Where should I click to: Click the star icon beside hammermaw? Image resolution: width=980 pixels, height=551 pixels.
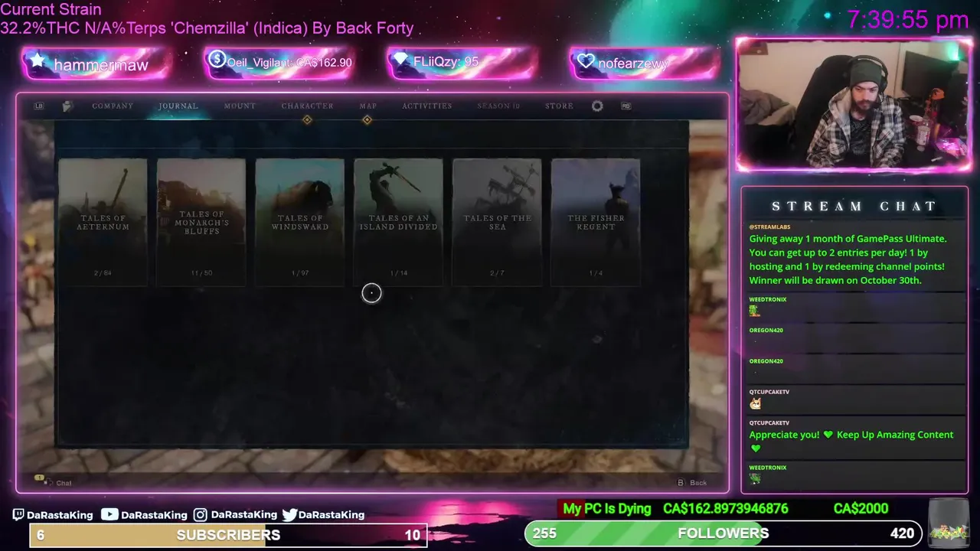coord(37,60)
